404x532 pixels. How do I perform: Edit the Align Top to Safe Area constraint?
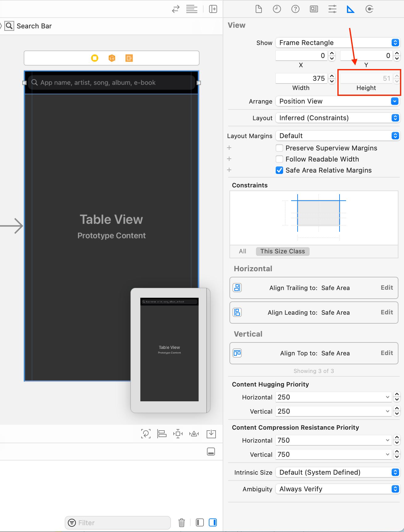(387, 353)
